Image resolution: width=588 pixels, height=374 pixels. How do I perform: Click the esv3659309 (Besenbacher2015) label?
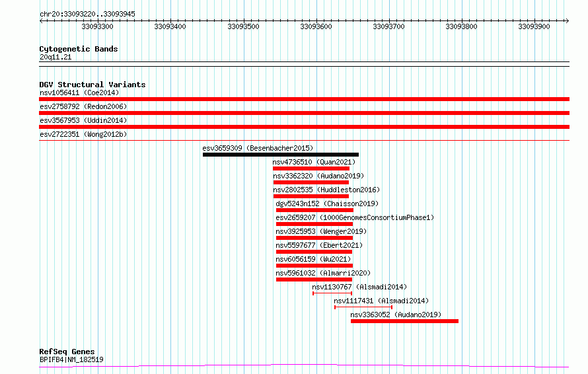coord(258,148)
